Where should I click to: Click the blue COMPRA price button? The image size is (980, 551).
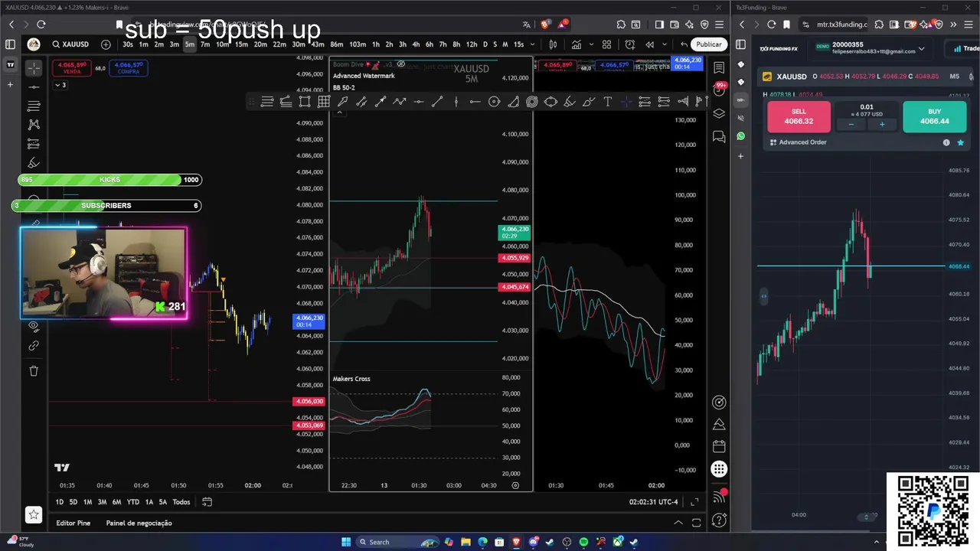click(129, 68)
